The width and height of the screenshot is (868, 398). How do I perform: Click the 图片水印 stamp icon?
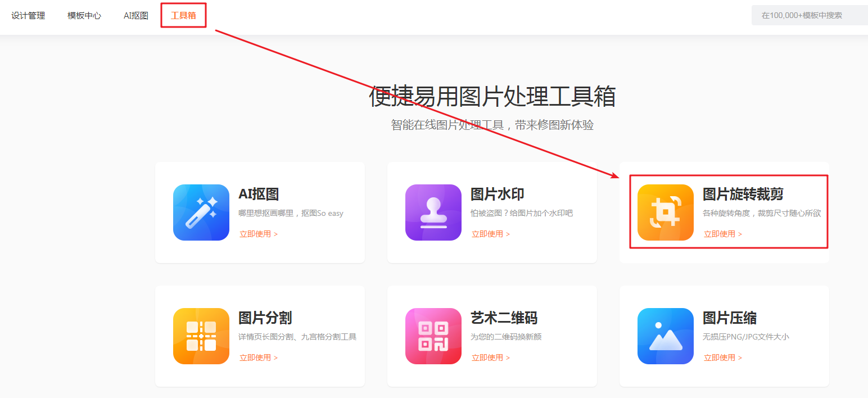(433, 212)
